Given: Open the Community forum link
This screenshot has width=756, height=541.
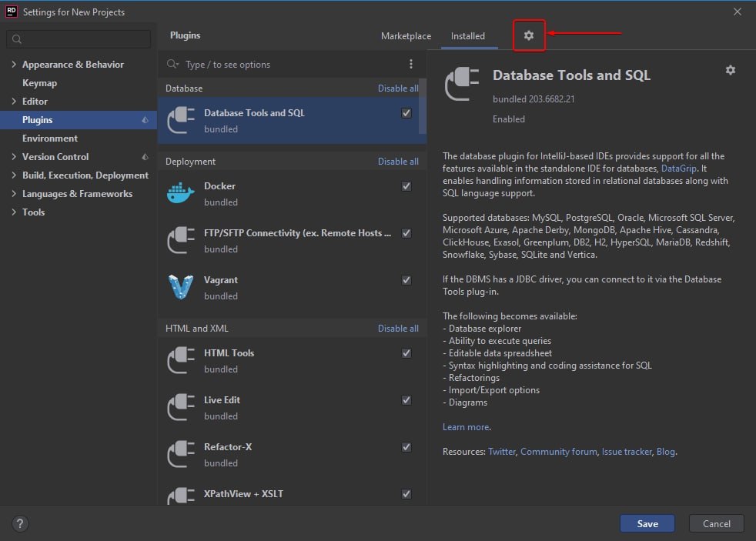Looking at the screenshot, I should [x=558, y=452].
